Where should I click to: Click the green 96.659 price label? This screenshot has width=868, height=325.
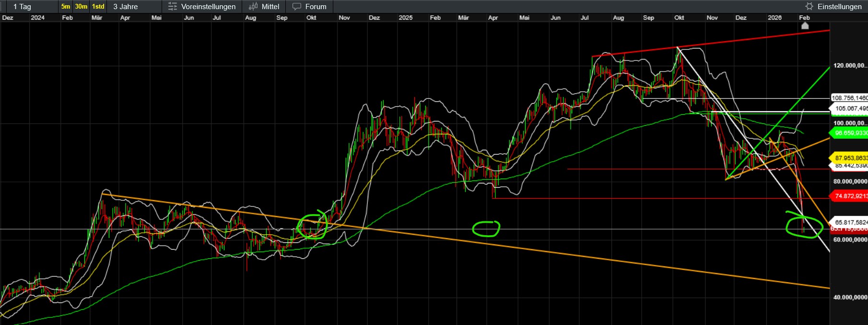coord(849,133)
